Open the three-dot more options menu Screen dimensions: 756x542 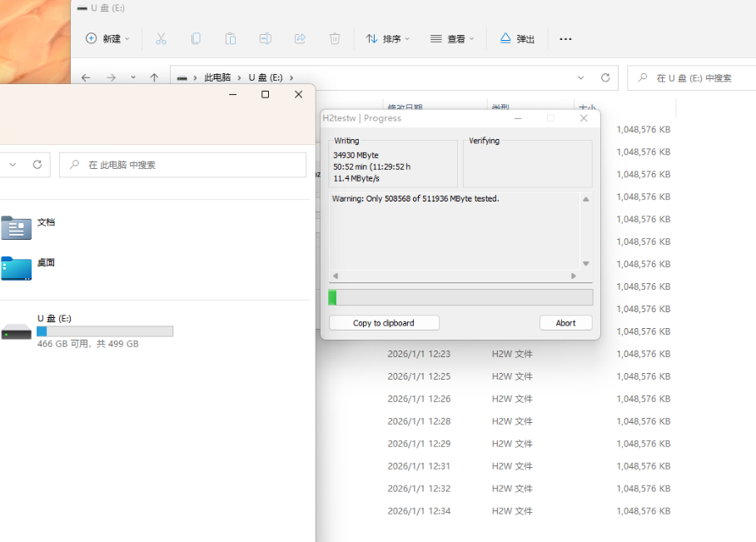(x=565, y=39)
